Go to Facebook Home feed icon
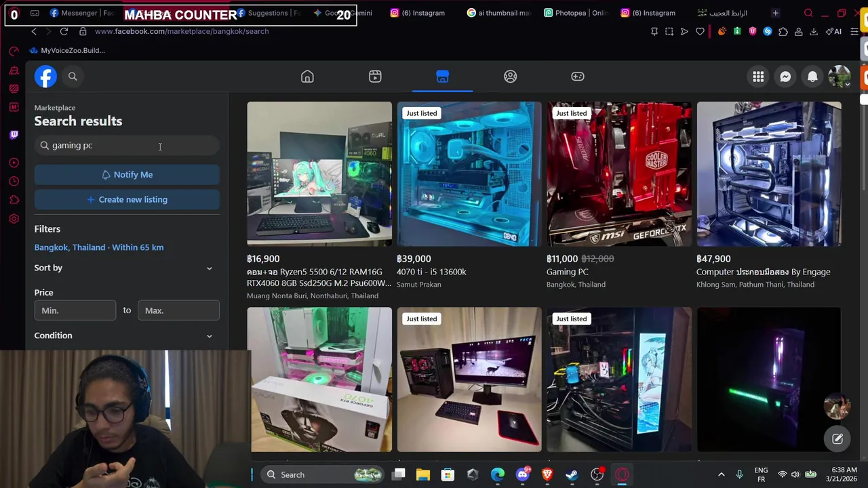The width and height of the screenshot is (868, 488). coord(307,77)
